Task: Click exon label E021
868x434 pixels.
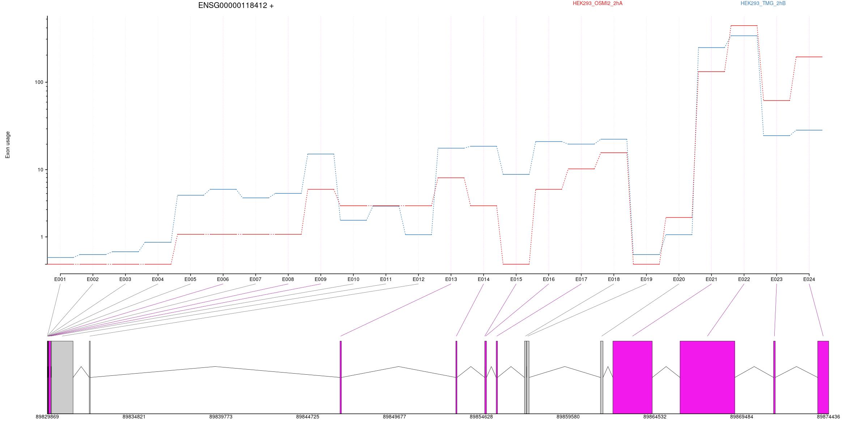Action: point(711,279)
